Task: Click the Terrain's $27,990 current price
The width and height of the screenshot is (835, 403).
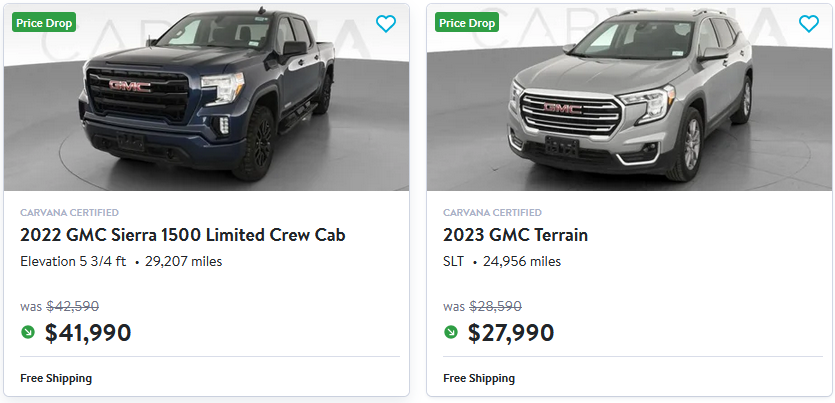Action: [x=511, y=333]
